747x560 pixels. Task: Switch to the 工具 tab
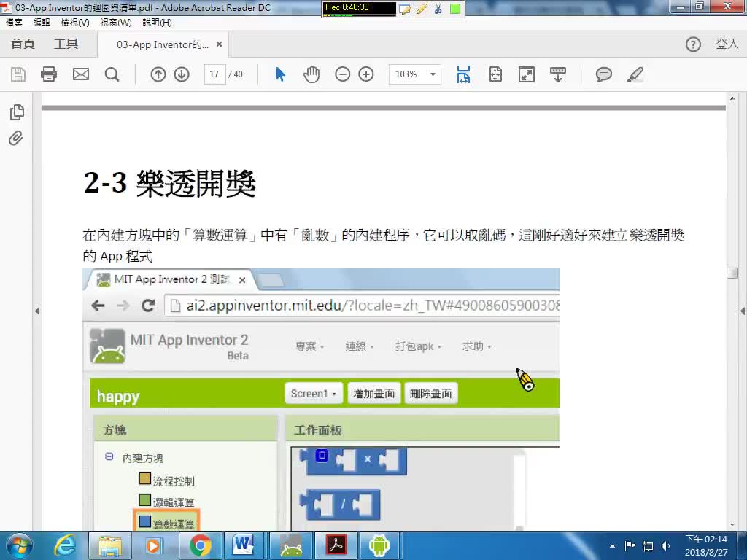(66, 44)
